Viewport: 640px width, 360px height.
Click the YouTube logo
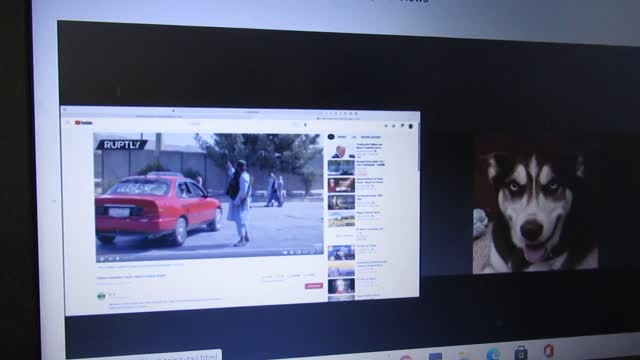(x=84, y=122)
